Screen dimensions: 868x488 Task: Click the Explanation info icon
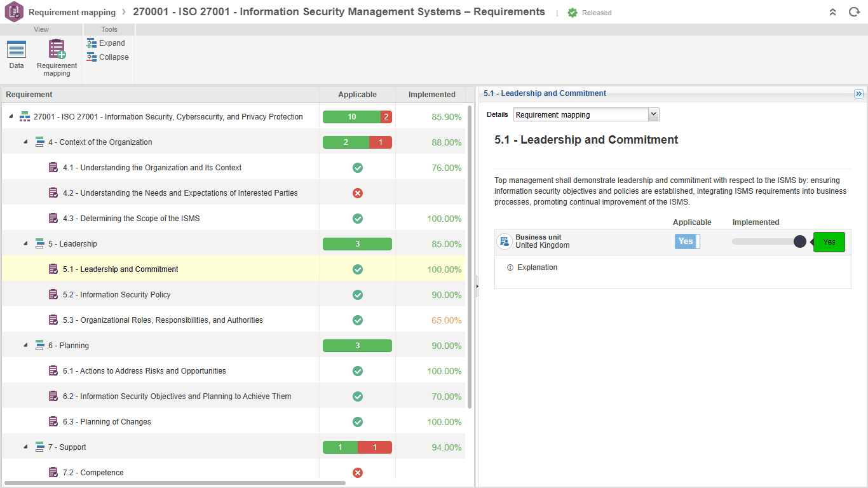pyautogui.click(x=510, y=268)
